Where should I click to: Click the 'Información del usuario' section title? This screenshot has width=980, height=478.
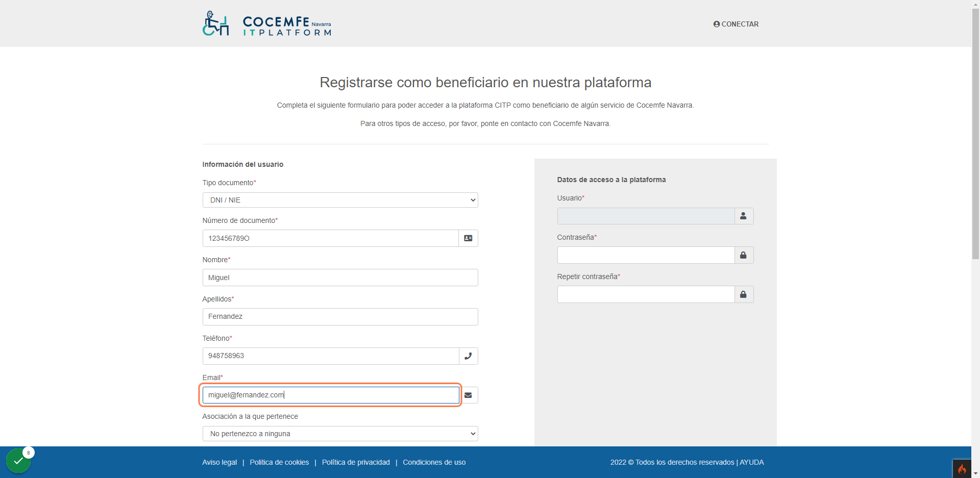[x=243, y=164]
